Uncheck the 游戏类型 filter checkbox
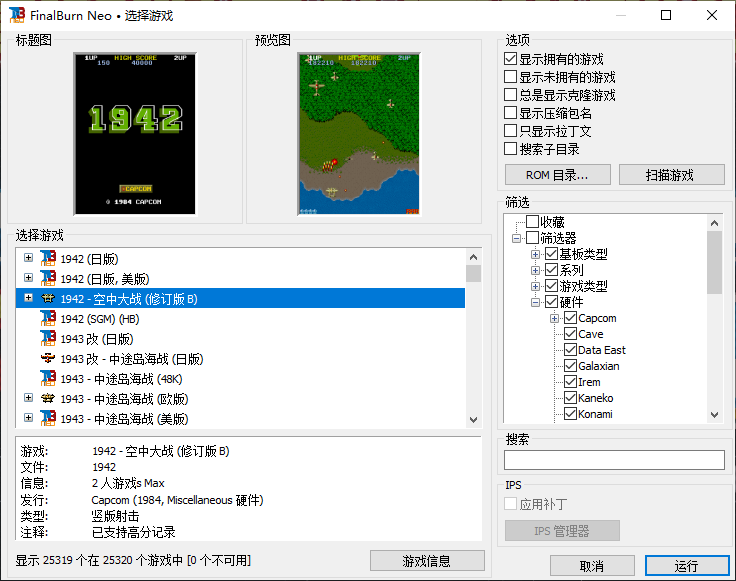The image size is (736, 581). (552, 286)
